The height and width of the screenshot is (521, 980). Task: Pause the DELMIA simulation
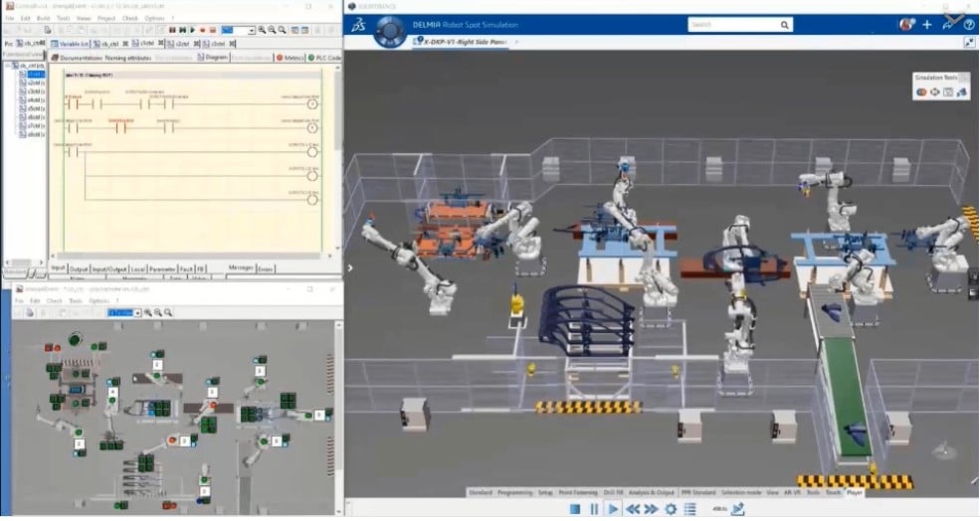coord(594,510)
